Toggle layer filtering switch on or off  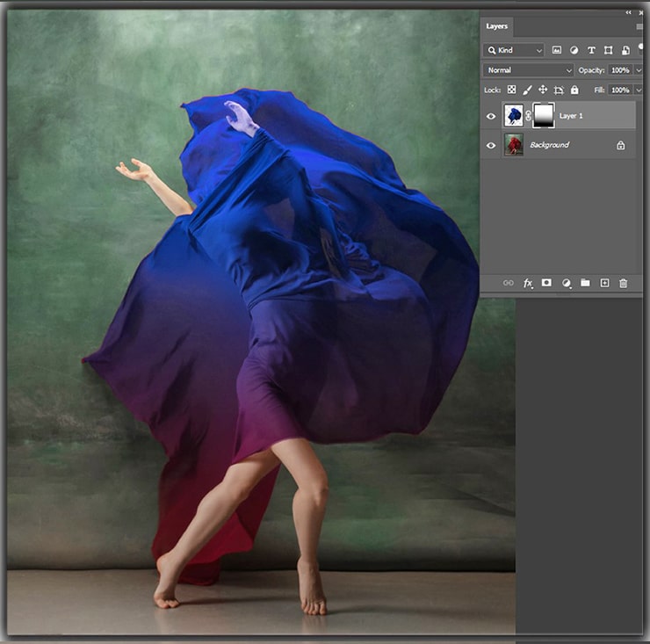point(641,48)
